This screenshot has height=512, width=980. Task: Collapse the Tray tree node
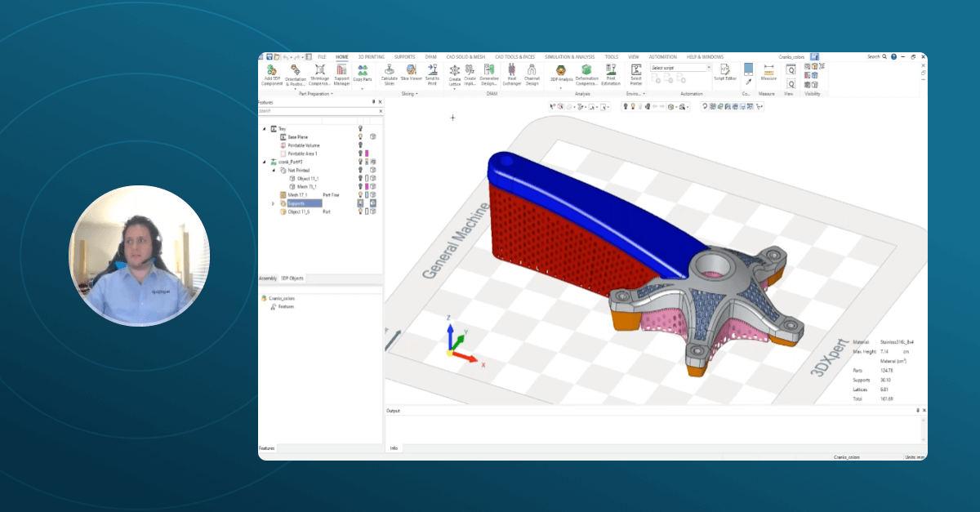264,129
